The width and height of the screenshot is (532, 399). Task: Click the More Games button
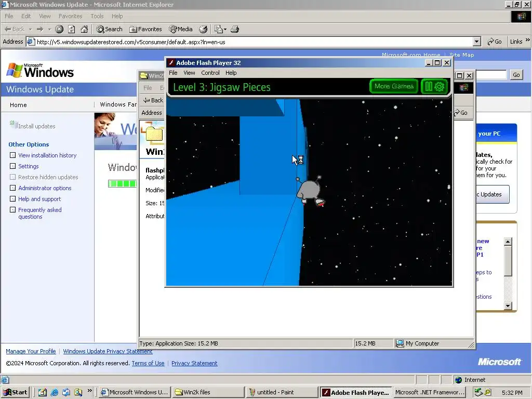pyautogui.click(x=394, y=86)
